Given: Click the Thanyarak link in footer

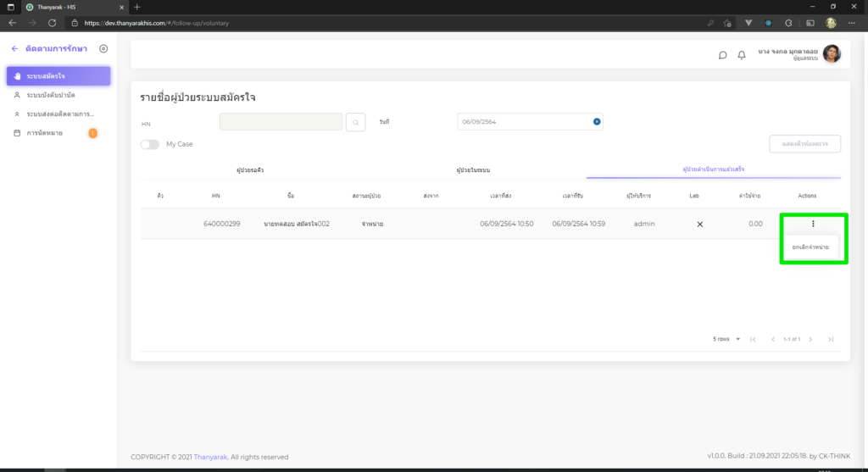Looking at the screenshot, I should [211, 457].
